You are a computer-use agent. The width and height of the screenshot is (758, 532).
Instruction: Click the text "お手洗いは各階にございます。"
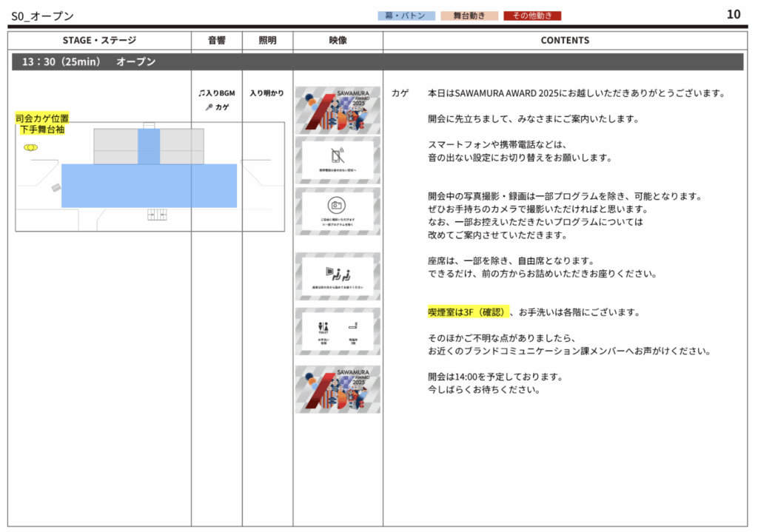[x=580, y=312]
